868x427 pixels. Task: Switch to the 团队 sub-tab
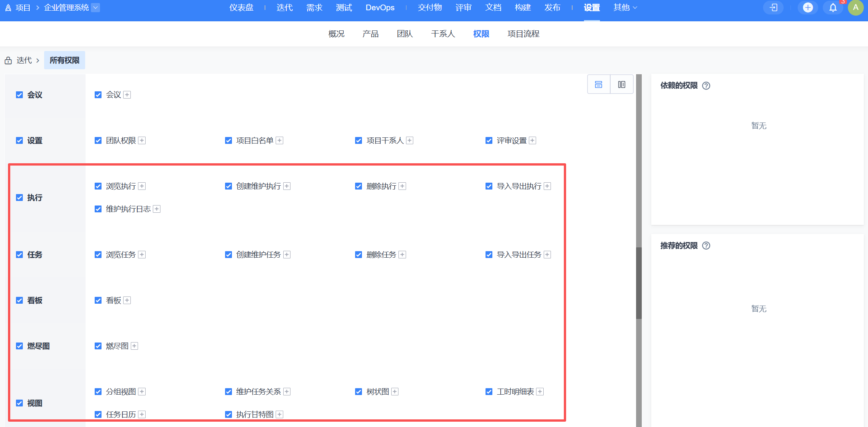tap(405, 34)
